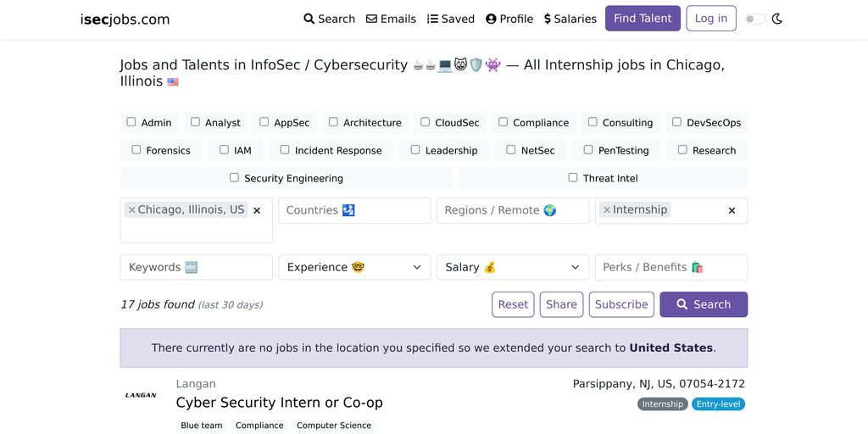Enable the Threat Intel checkbox
Viewport: 868px width, 434px height.
(573, 178)
